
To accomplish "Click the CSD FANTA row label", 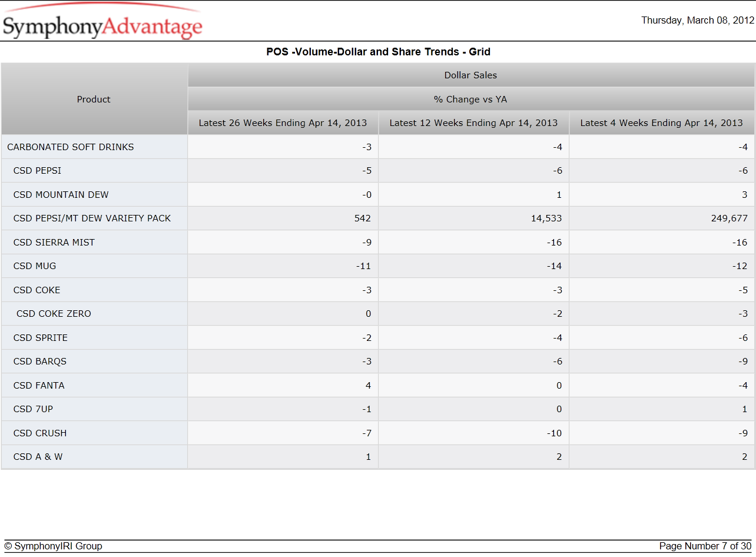I will click(x=39, y=386).
